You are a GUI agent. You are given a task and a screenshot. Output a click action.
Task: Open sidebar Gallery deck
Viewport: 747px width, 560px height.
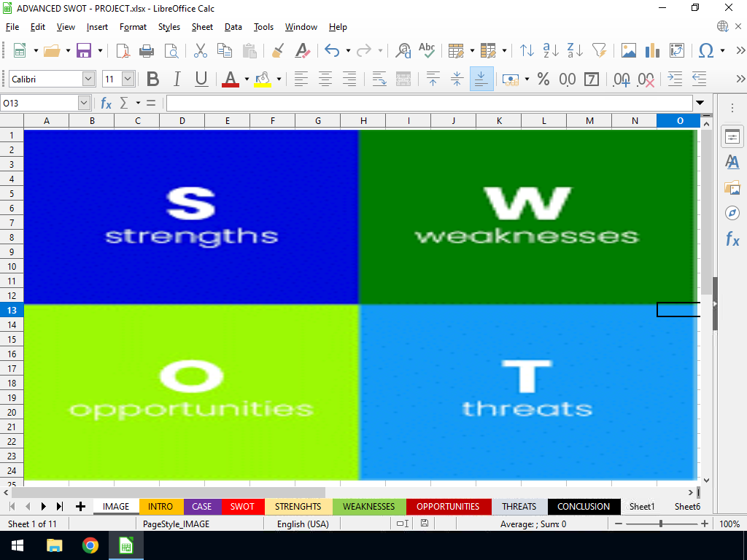pyautogui.click(x=732, y=187)
